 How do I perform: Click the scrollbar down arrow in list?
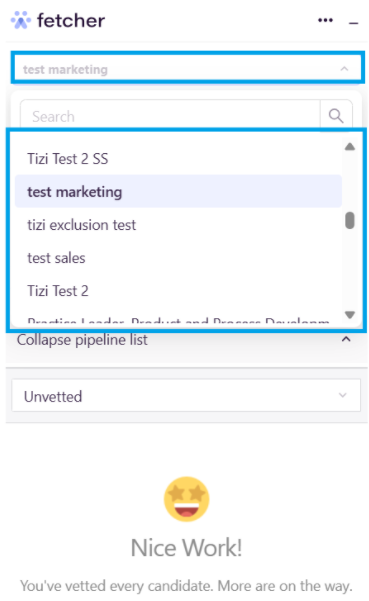click(x=349, y=314)
